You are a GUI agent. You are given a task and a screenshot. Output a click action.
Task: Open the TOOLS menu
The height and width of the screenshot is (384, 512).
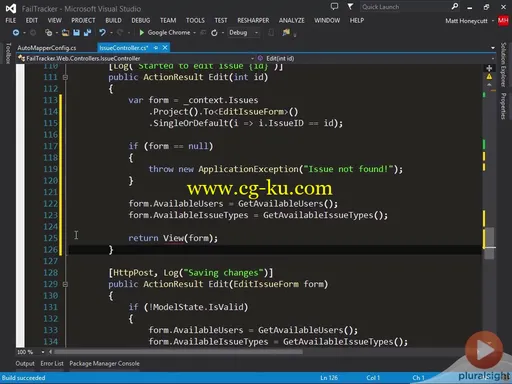point(195,21)
